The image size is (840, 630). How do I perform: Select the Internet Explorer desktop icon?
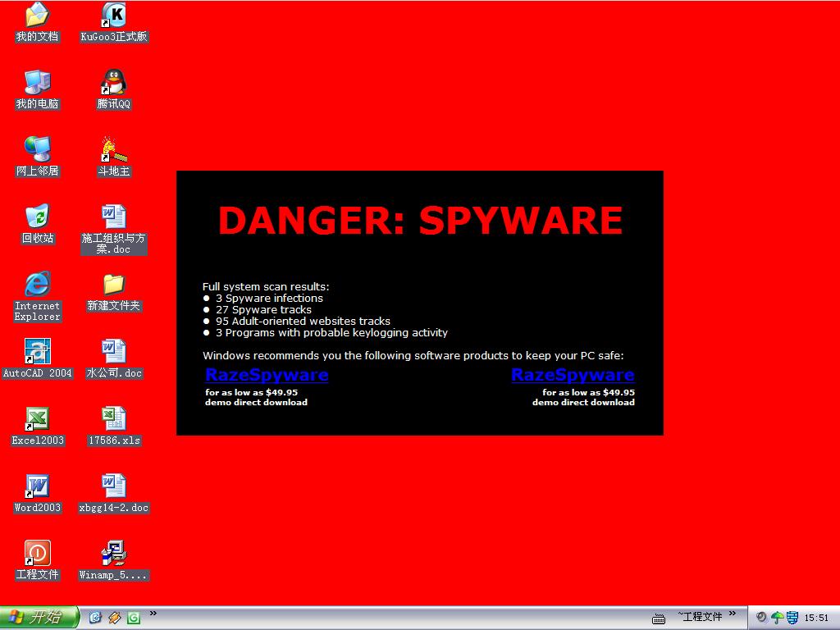tap(37, 285)
